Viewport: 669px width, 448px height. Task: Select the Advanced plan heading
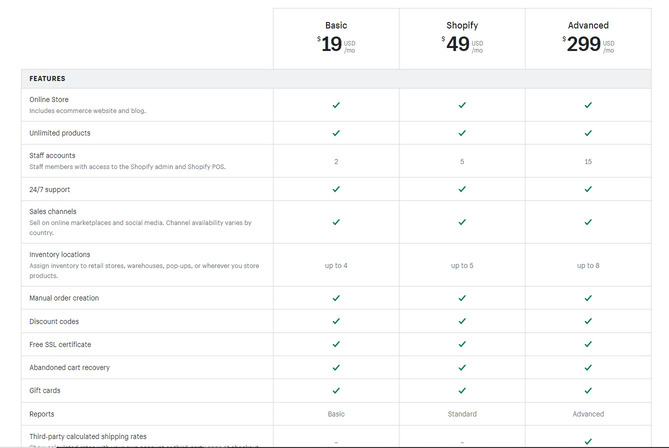(588, 26)
